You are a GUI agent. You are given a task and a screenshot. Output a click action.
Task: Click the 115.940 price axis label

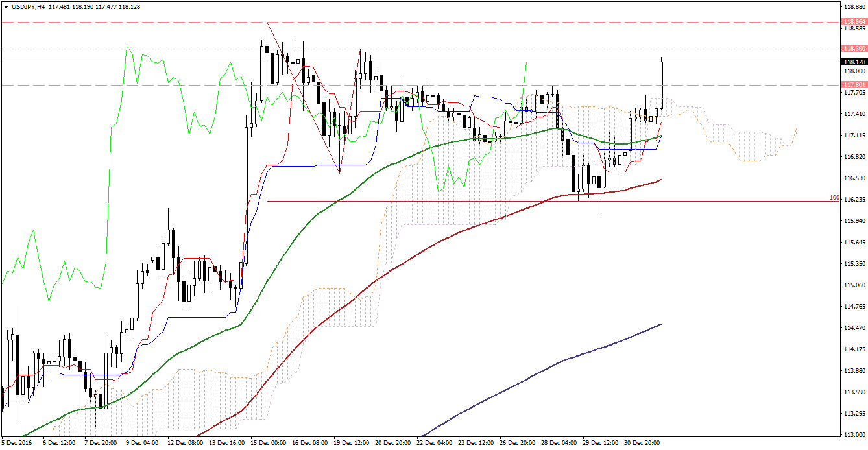855,221
